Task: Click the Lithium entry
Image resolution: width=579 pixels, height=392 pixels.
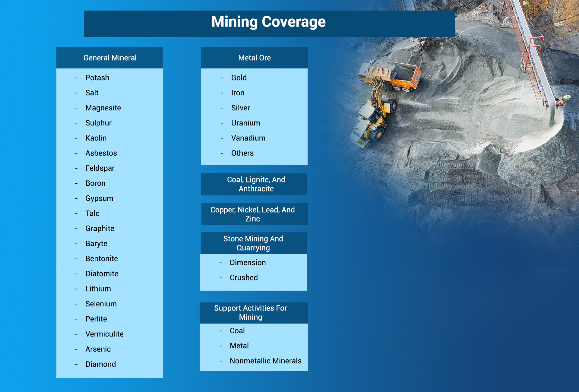Action: click(x=98, y=289)
